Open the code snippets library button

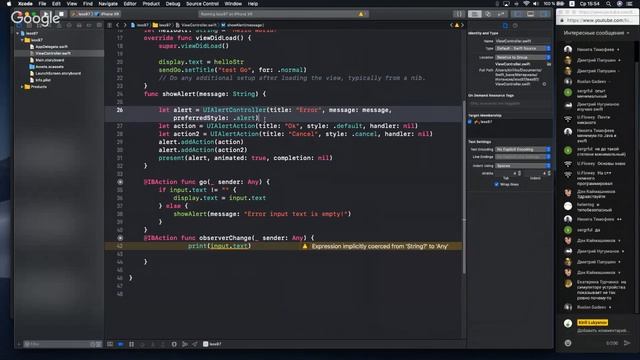tap(459, 14)
